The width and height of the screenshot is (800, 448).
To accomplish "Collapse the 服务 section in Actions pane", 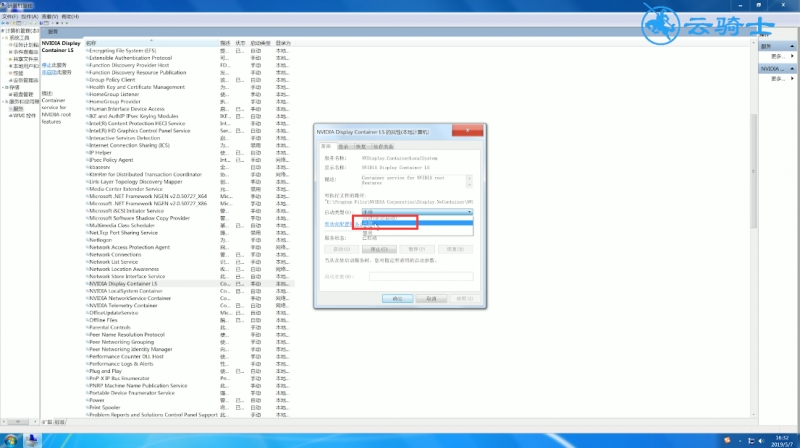I will pyautogui.click(x=792, y=46).
